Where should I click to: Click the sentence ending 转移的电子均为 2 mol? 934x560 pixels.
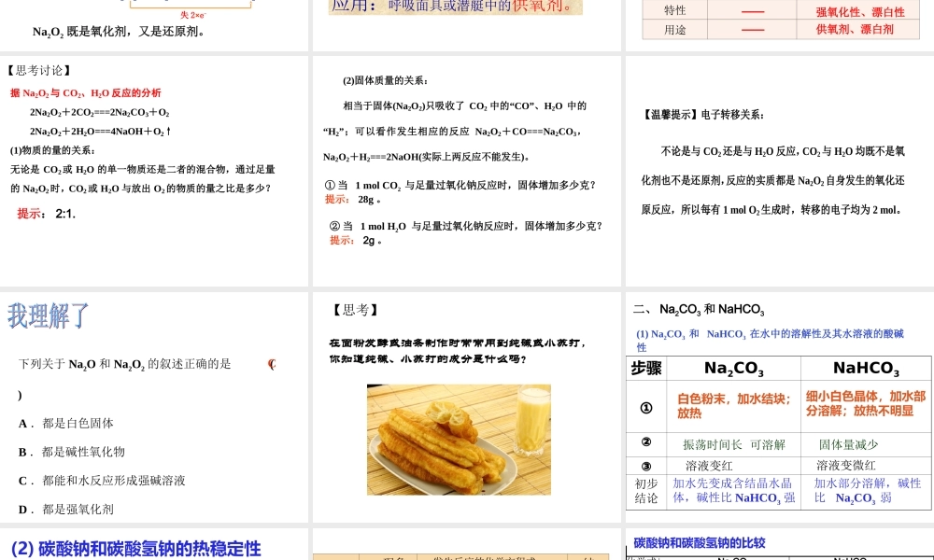click(x=773, y=209)
